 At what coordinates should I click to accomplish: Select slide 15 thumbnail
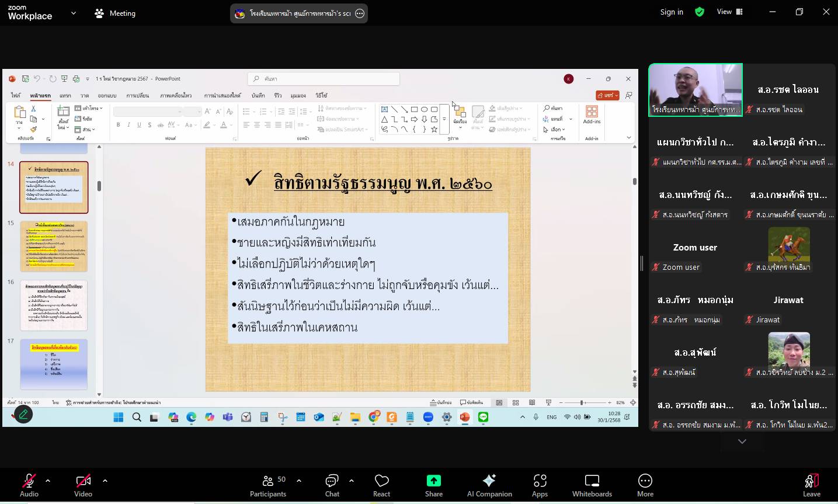pos(54,246)
